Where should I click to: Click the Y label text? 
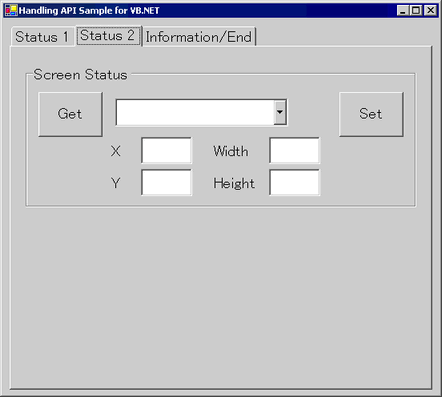(x=116, y=183)
